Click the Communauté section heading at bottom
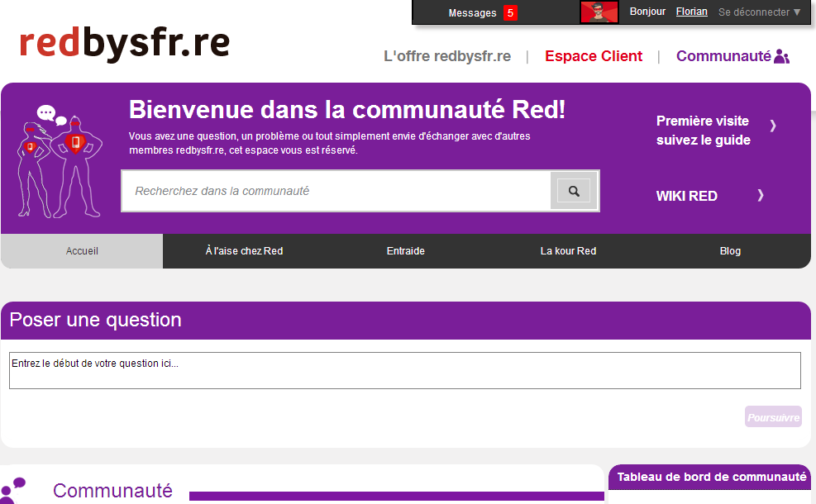 click(x=112, y=491)
